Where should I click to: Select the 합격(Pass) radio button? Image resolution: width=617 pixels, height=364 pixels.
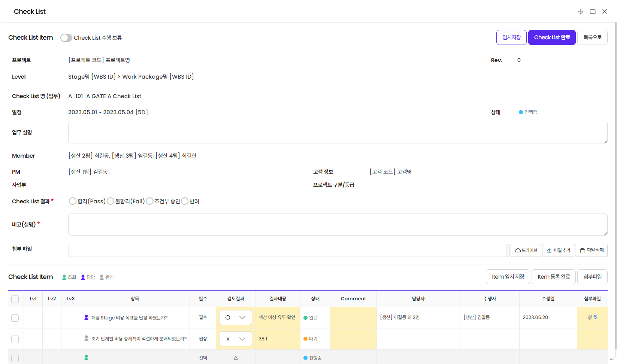point(73,201)
